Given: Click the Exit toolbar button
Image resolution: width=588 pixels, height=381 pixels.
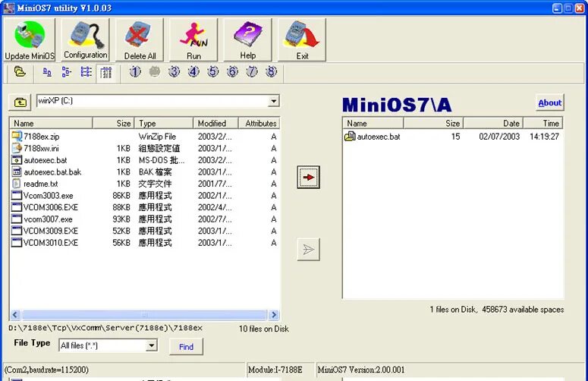Looking at the screenshot, I should tap(302, 39).
